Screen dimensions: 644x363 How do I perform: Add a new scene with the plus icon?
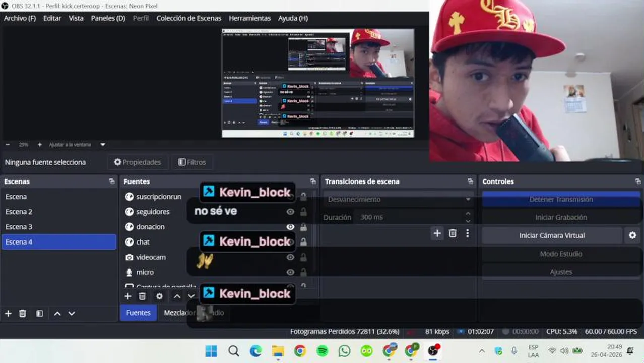pyautogui.click(x=8, y=313)
